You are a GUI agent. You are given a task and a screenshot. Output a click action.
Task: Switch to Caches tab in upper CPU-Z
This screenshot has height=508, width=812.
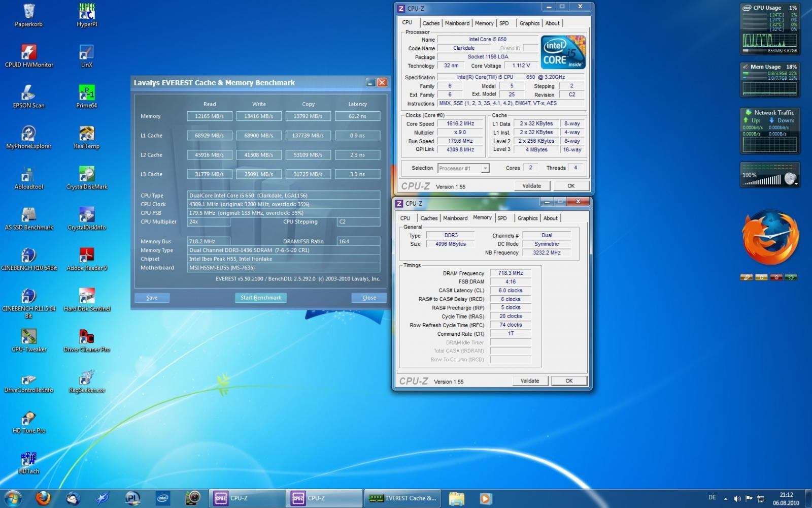[x=431, y=23]
